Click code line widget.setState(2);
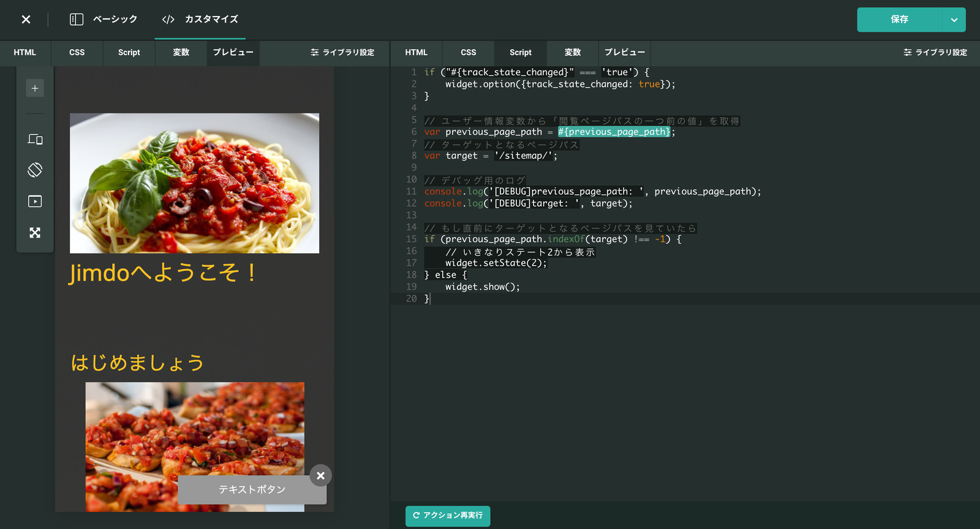Image resolution: width=980 pixels, height=529 pixels. click(x=496, y=263)
